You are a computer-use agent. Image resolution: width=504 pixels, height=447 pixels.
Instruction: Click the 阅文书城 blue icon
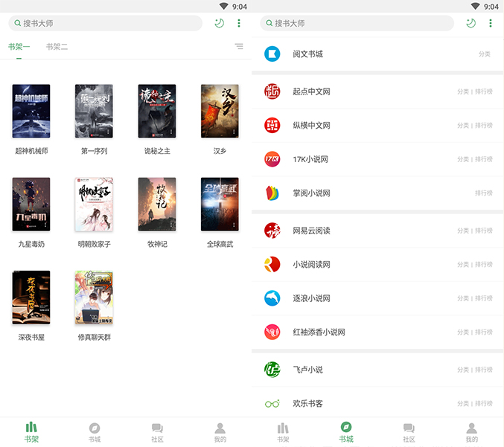(x=272, y=54)
